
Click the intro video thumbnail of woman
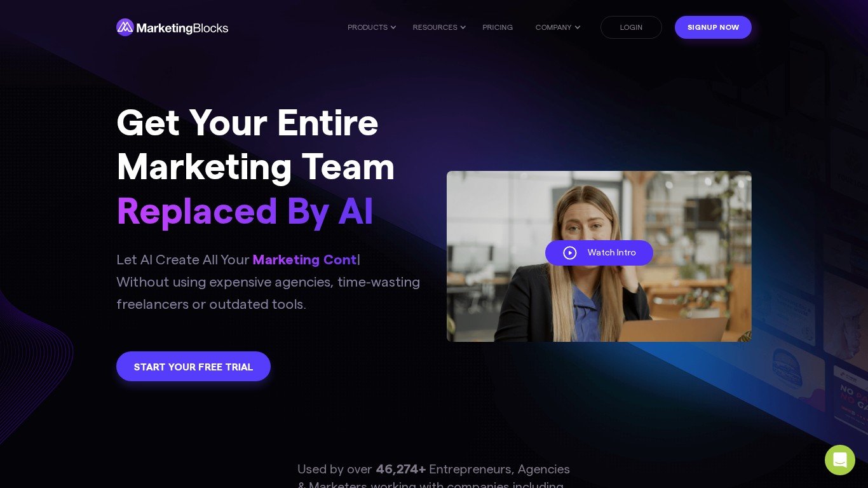[x=599, y=256]
